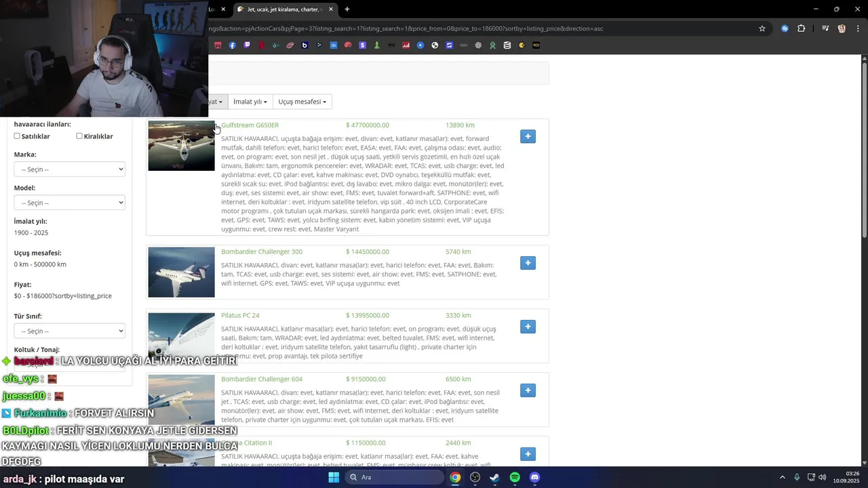This screenshot has width=868, height=488.
Task: Open Spotify from the taskbar
Action: click(515, 477)
